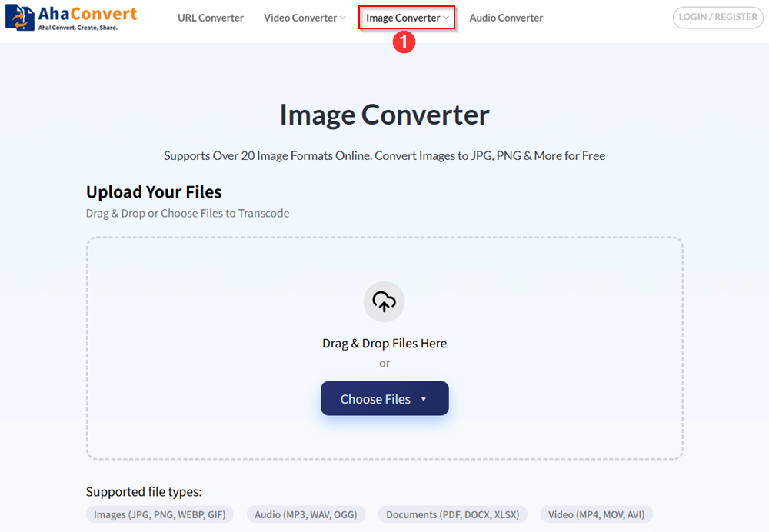Switch to the Image Converter tab
Viewport: 769px width, 532px height.
pos(401,17)
